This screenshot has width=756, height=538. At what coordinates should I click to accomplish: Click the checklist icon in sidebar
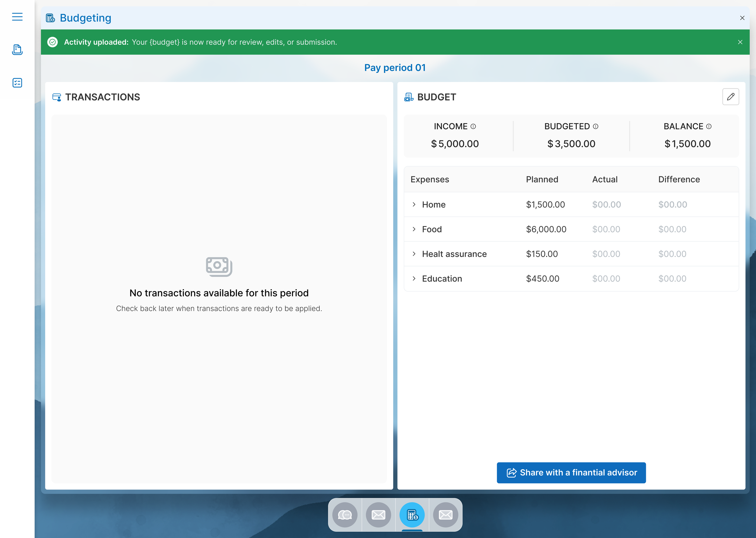tap(17, 83)
